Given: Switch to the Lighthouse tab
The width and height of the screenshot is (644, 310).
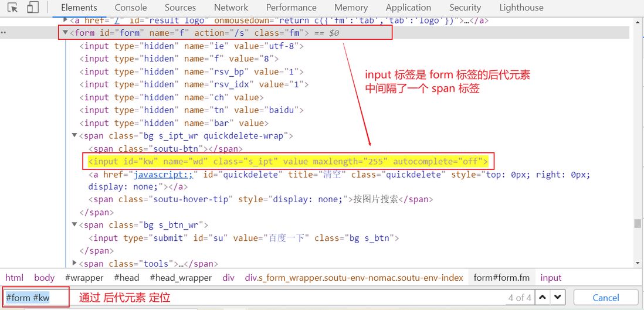Looking at the screenshot, I should coord(521,8).
